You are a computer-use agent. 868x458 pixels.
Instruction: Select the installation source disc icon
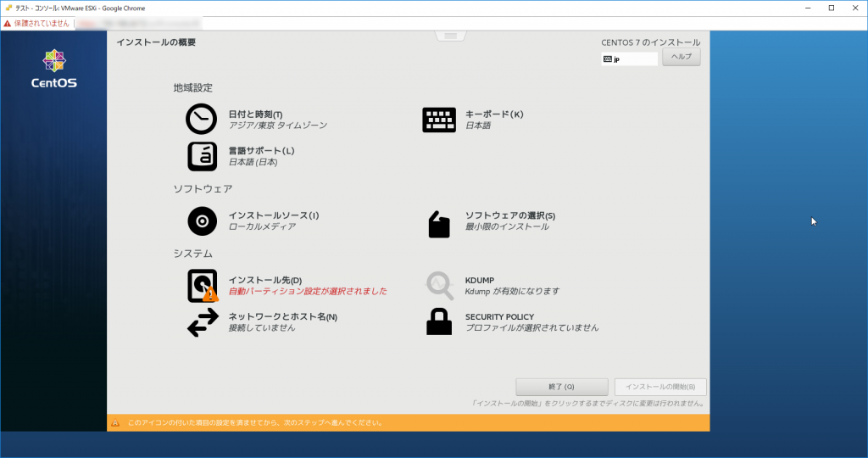click(202, 221)
